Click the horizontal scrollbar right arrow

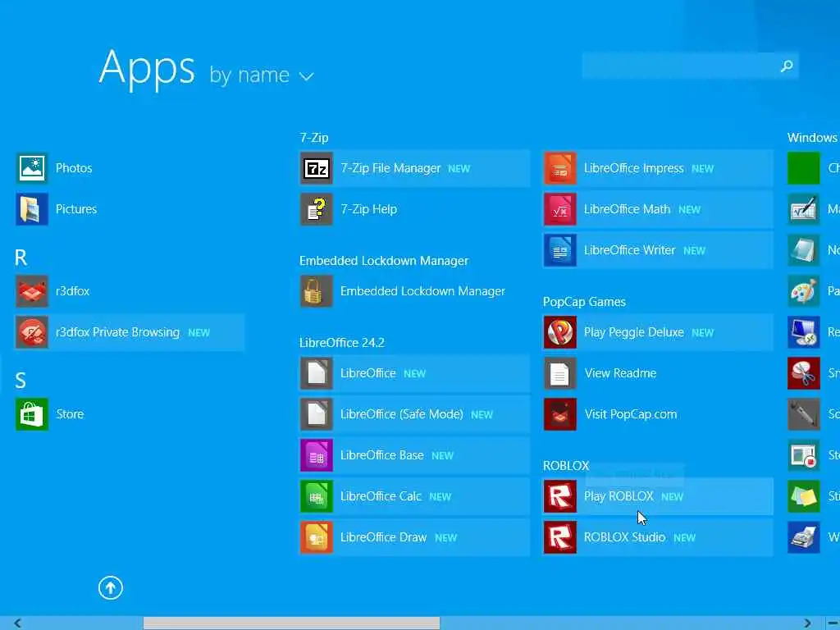pyautogui.click(x=807, y=623)
